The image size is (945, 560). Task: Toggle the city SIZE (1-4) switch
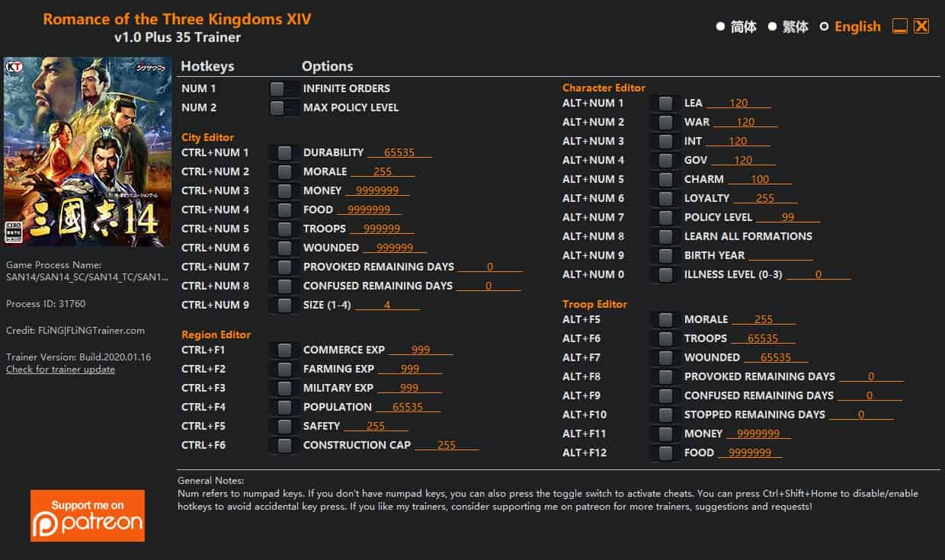[x=284, y=305]
